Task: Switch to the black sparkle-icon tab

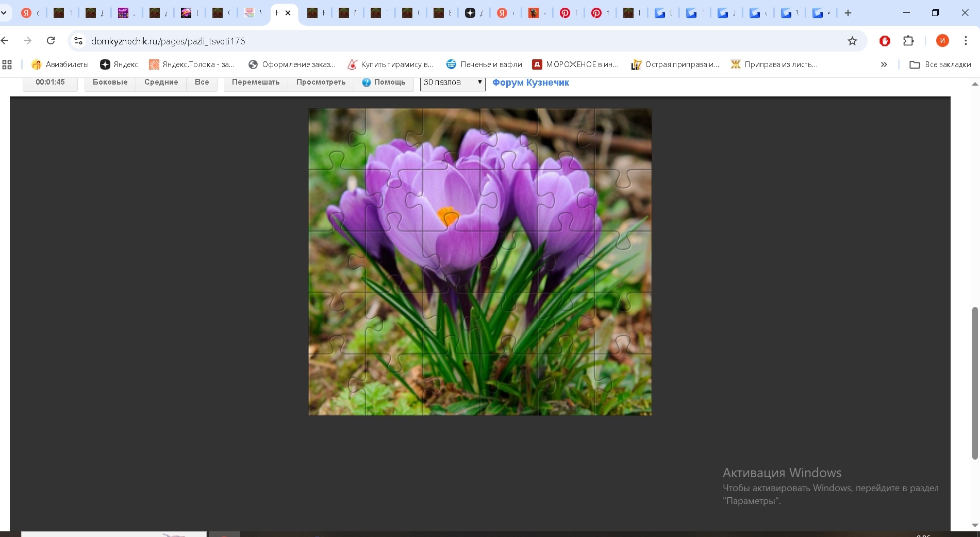Action: tap(470, 13)
